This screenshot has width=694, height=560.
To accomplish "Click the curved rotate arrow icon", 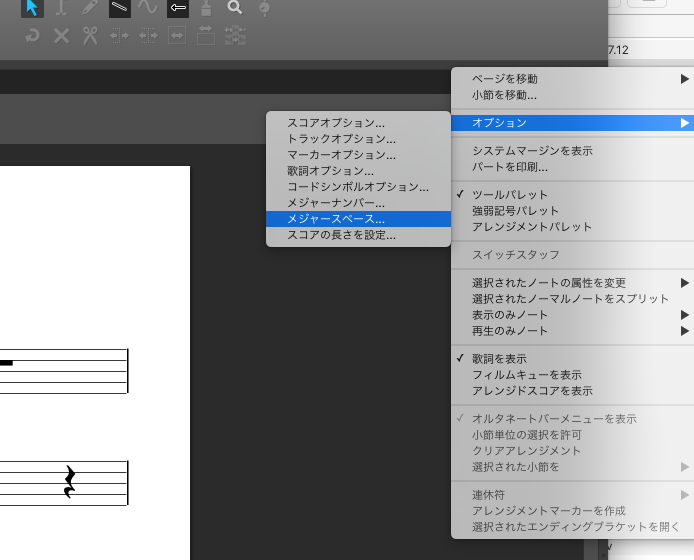I will [32, 36].
